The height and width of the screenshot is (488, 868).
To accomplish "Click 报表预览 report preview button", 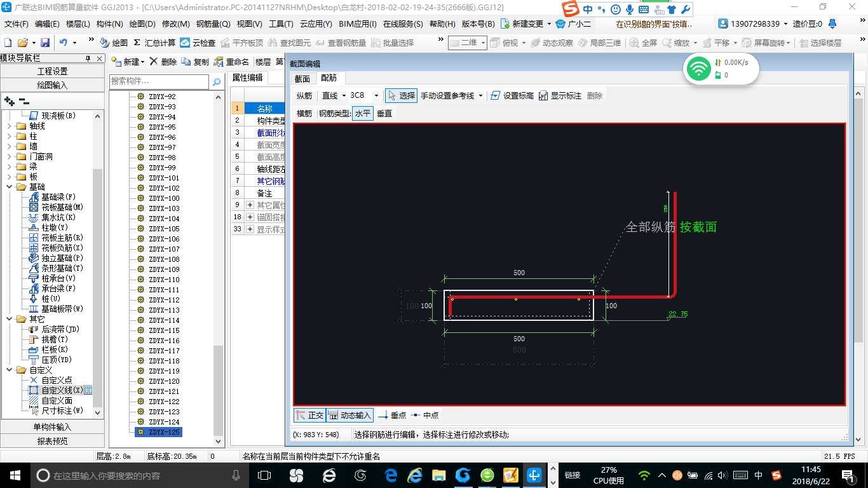I will 52,440.
